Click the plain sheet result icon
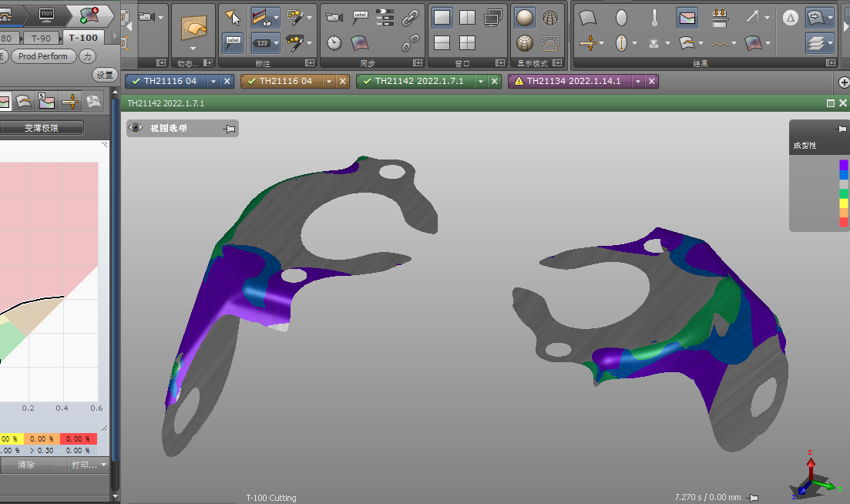The image size is (850, 504). pos(588,18)
